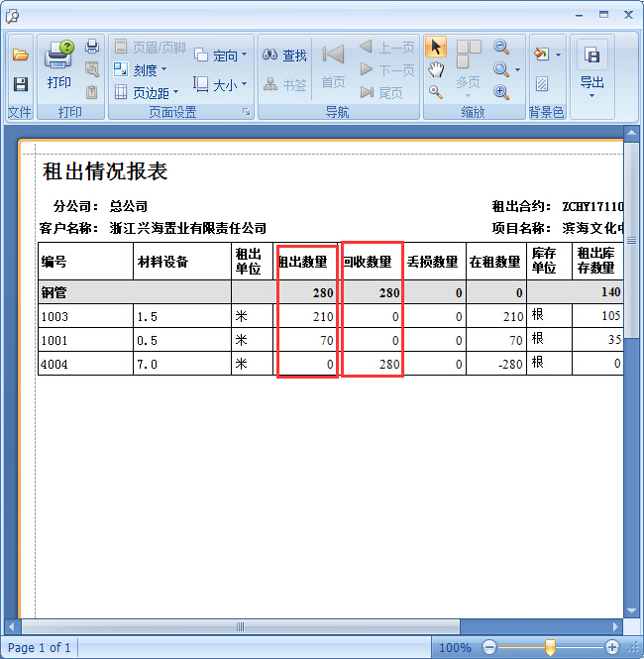
Task: Select the mouse pointer tool
Action: click(x=436, y=47)
